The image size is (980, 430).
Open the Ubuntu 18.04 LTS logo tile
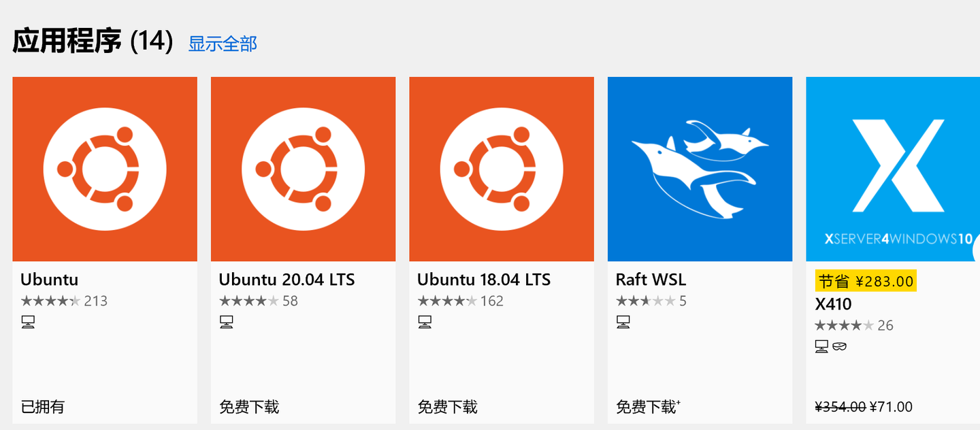pos(502,169)
